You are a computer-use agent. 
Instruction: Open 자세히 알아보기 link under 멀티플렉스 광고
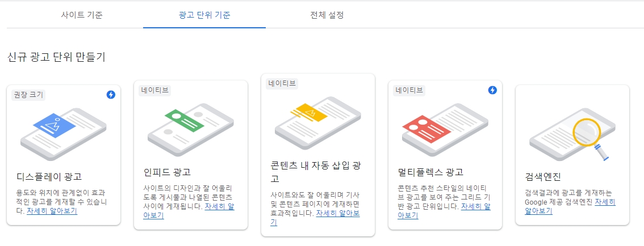(x=445, y=211)
